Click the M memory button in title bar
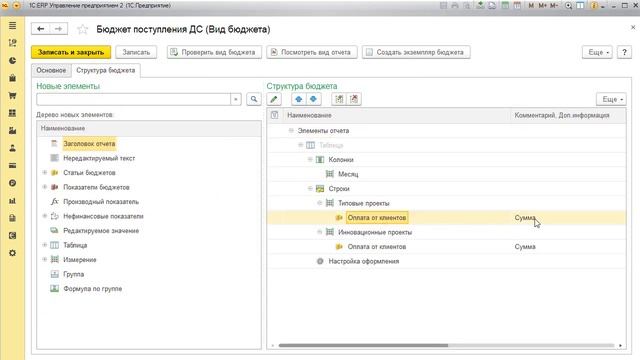Screen dimensions: 640x360 [531, 6]
